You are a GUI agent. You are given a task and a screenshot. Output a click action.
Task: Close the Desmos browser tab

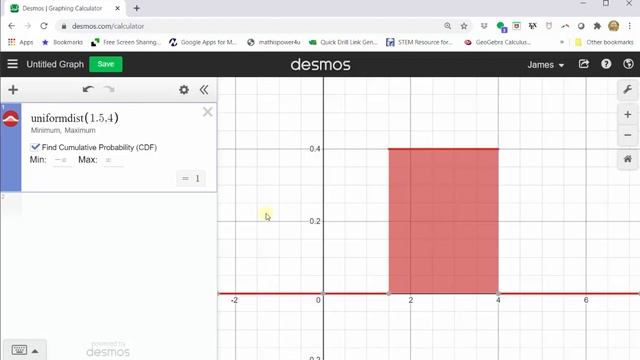(x=118, y=8)
